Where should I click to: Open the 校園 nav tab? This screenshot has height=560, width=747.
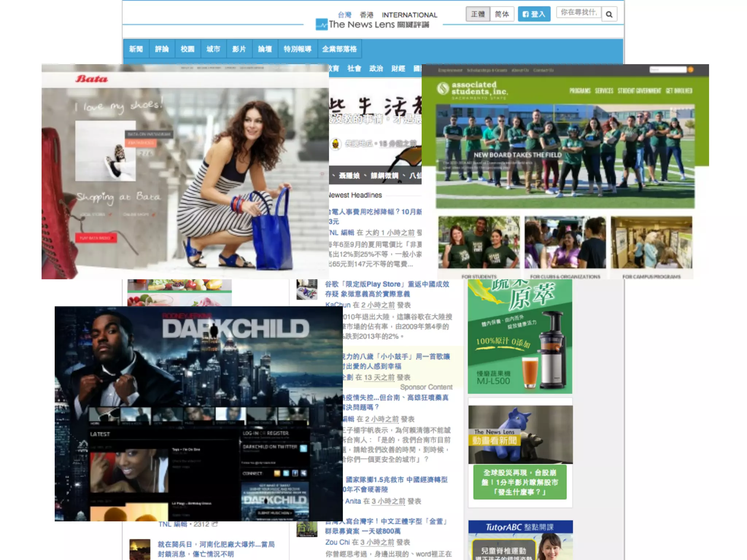[x=187, y=49]
